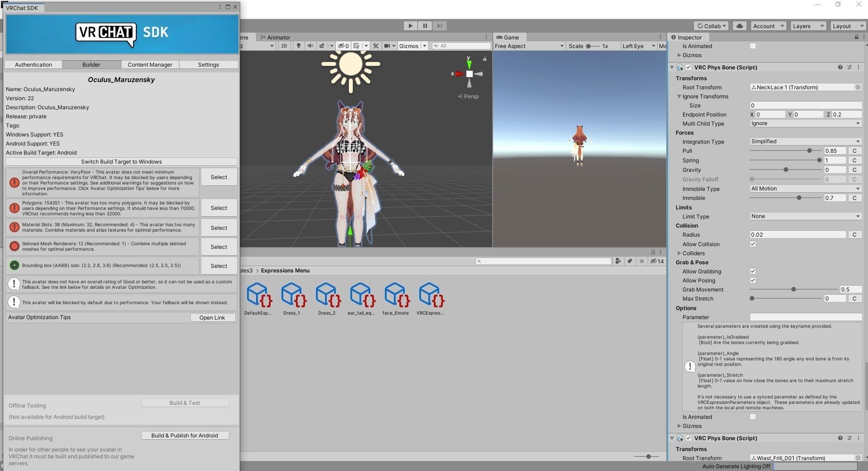Click Build & Publish for Android
The image size is (868, 471).
pos(185,435)
